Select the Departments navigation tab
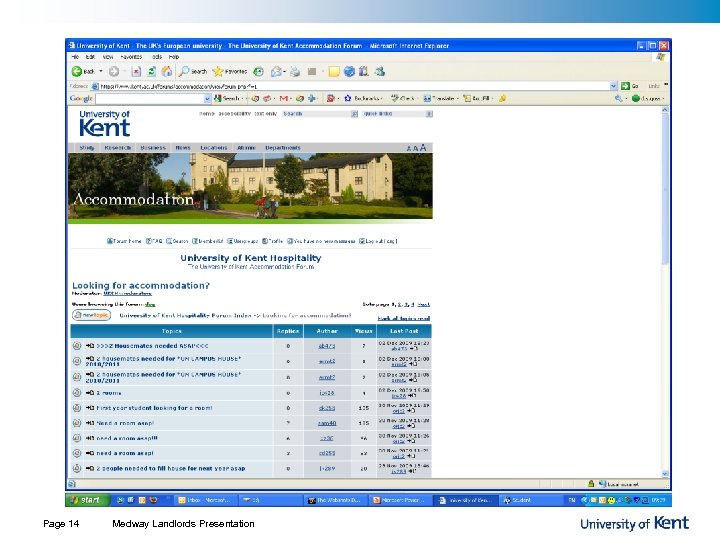This screenshot has height=540, width=720. tap(282, 148)
